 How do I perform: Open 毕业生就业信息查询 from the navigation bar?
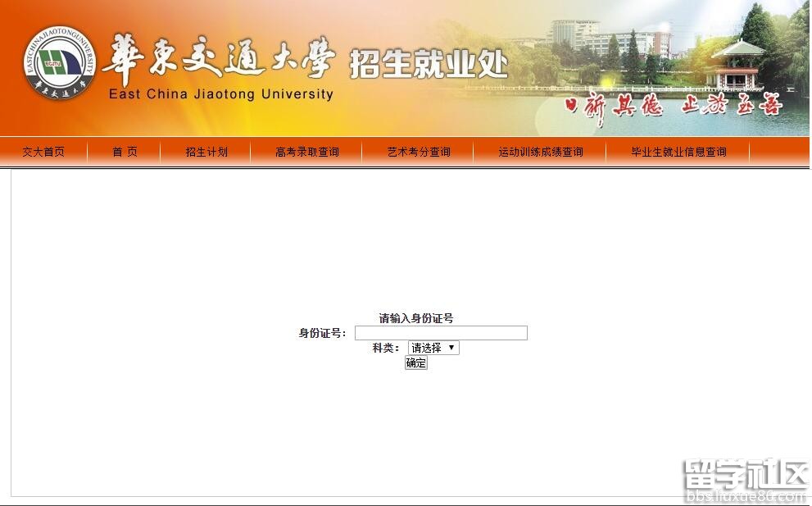click(678, 152)
